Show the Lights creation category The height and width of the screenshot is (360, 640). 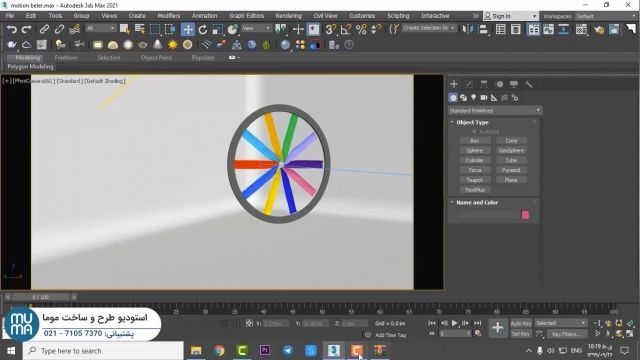[x=473, y=98]
